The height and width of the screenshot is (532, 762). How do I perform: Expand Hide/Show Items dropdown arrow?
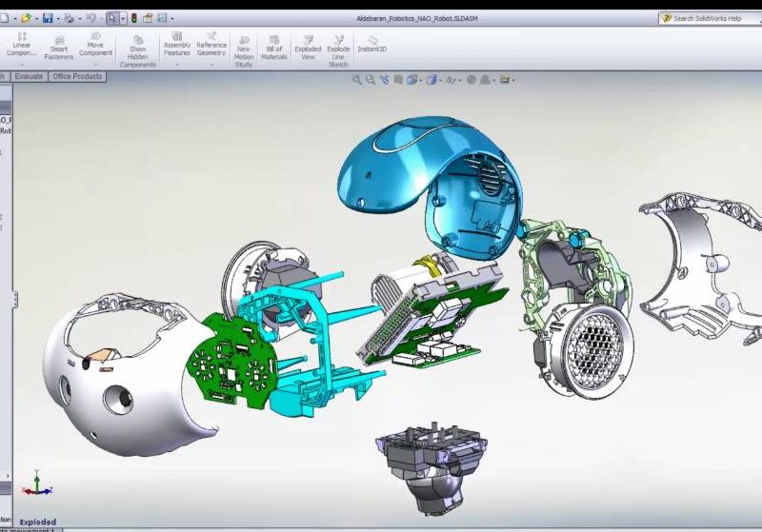460,80
